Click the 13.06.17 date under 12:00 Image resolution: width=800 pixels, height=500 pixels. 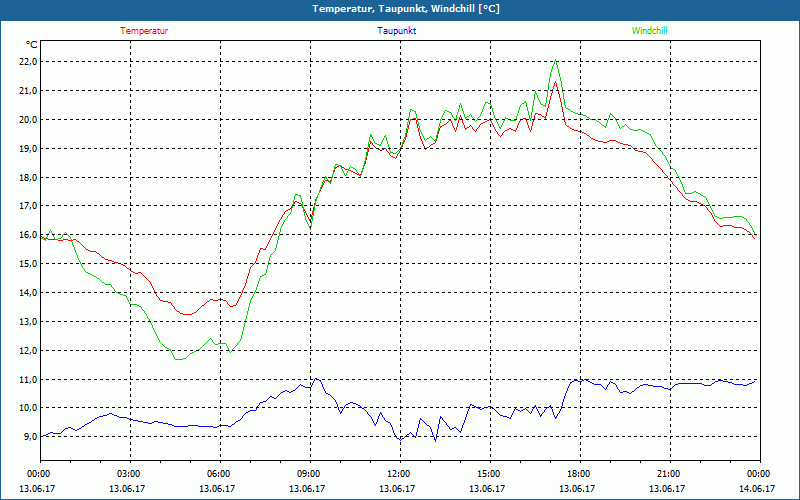(397, 488)
